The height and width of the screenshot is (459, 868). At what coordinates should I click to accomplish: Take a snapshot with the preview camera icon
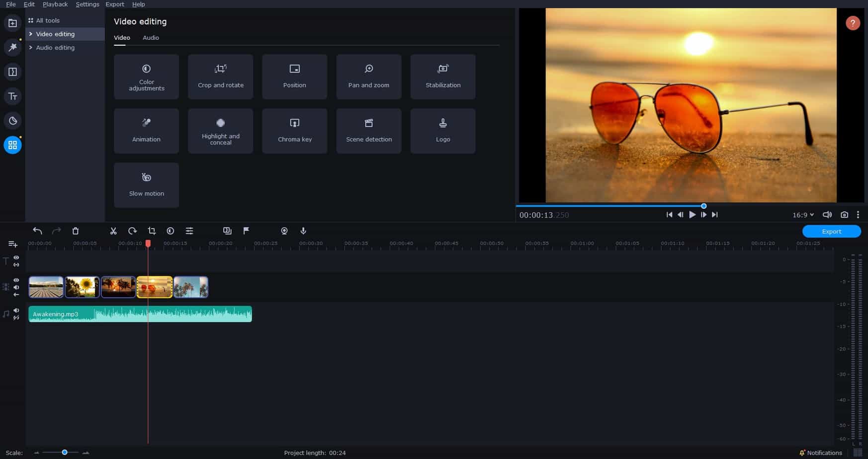pyautogui.click(x=845, y=215)
